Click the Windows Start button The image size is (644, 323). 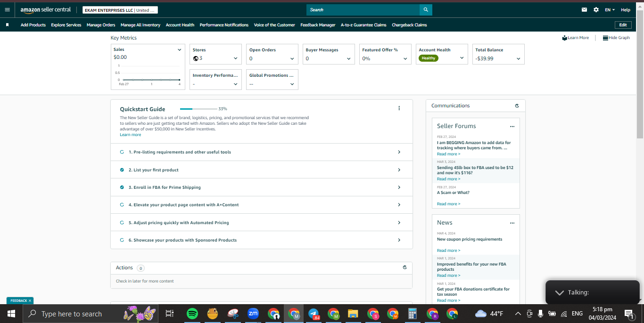point(11,314)
